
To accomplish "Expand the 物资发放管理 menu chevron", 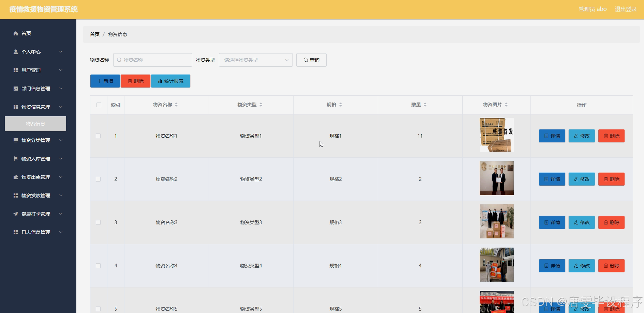I will click(x=61, y=195).
